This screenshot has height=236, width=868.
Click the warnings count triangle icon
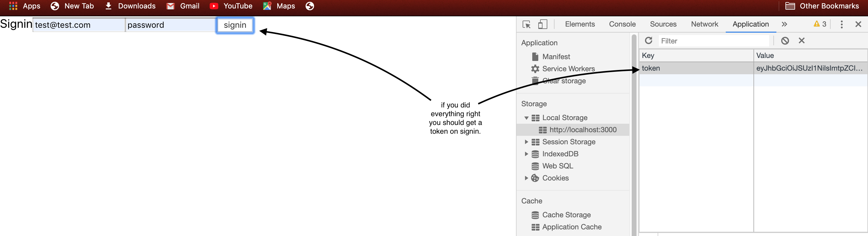click(816, 24)
